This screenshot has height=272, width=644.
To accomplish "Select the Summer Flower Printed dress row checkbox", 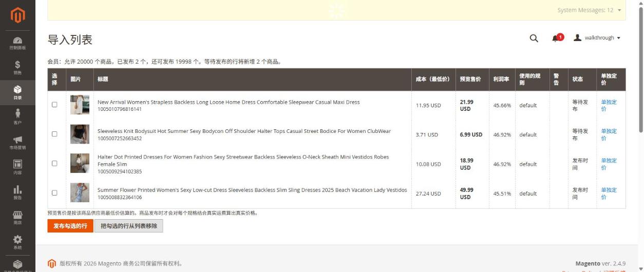I will click(54, 193).
